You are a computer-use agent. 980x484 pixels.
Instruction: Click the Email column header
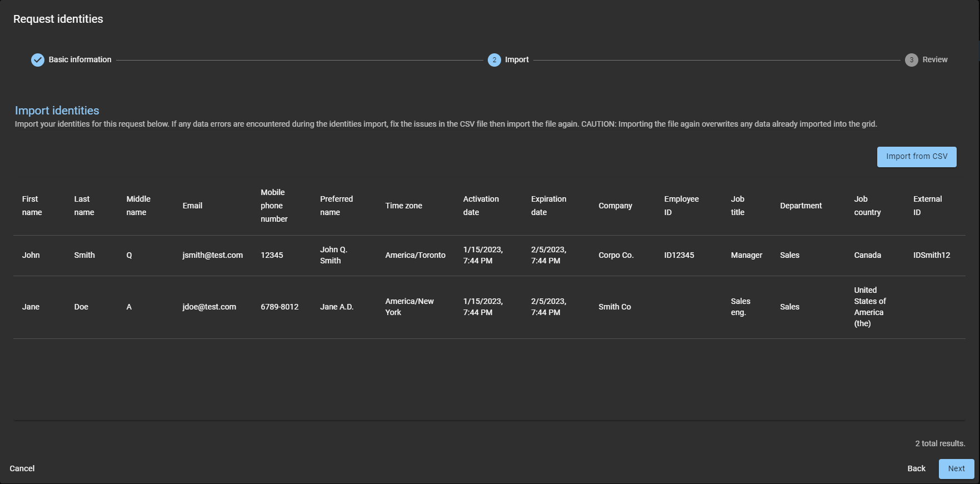tap(192, 206)
